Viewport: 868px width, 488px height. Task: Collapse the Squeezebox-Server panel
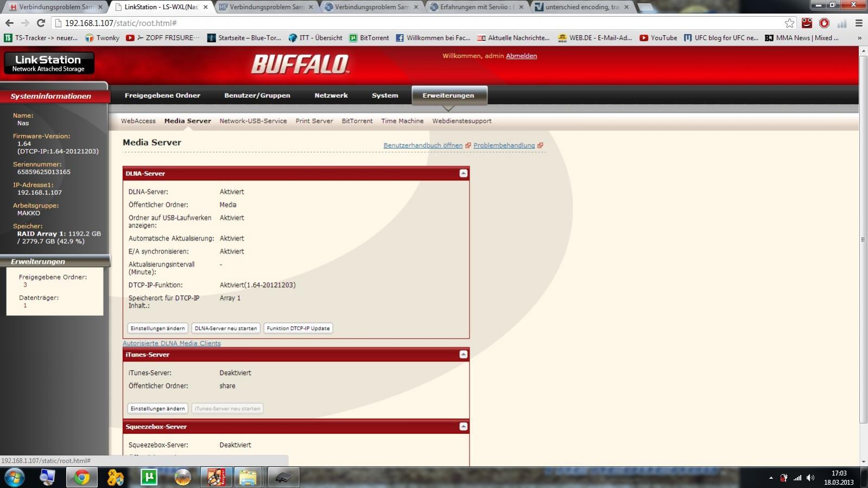click(x=463, y=426)
